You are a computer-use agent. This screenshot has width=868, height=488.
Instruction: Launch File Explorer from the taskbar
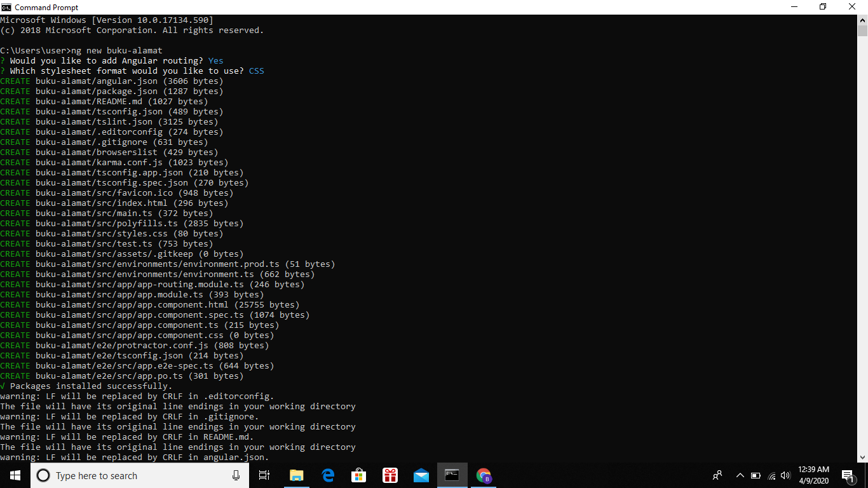(x=297, y=475)
